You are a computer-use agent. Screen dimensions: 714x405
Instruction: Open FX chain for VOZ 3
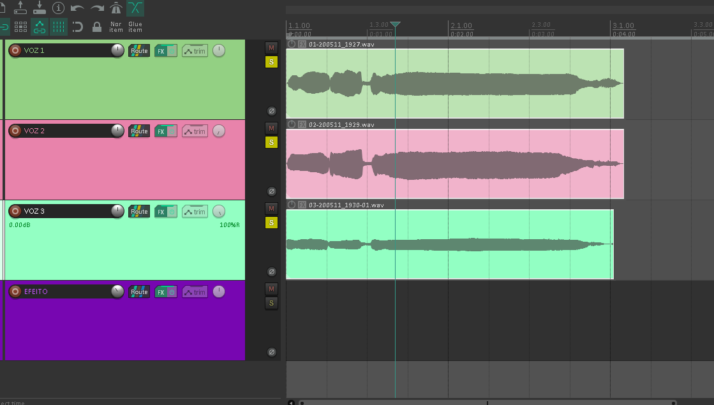pyautogui.click(x=166, y=211)
